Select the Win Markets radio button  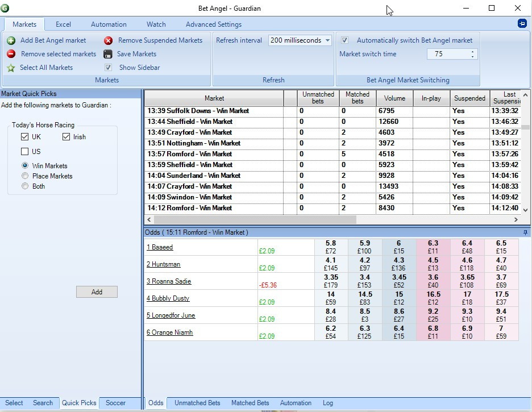[25, 165]
